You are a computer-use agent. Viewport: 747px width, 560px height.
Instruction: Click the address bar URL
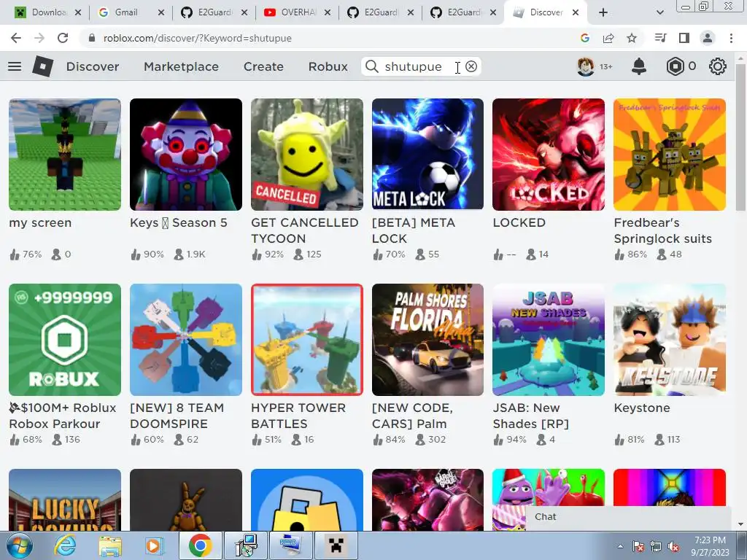click(x=197, y=38)
